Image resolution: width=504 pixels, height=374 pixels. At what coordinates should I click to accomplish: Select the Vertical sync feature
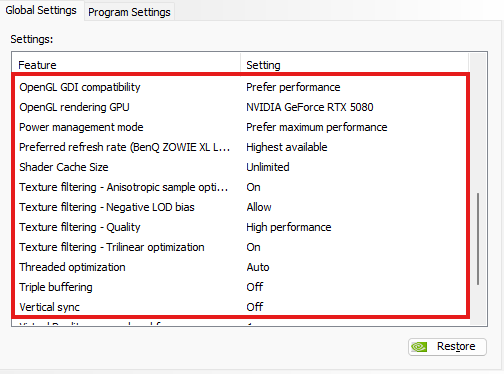49,307
